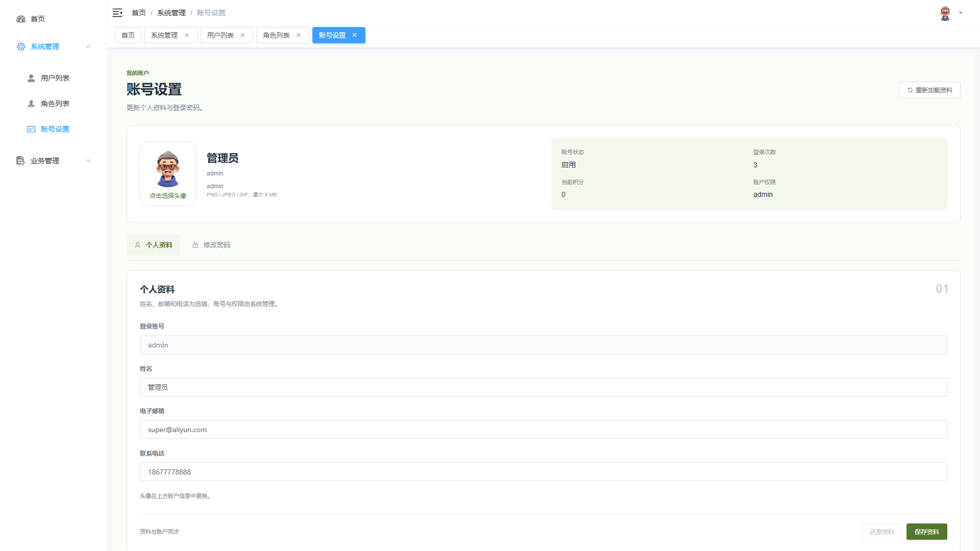Click the 保存资料 button

927,532
